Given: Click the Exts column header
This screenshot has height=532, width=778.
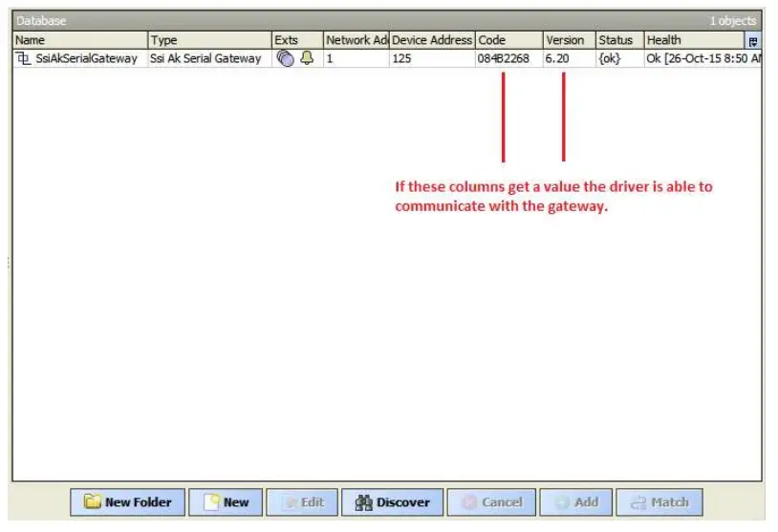Looking at the screenshot, I should (x=297, y=40).
